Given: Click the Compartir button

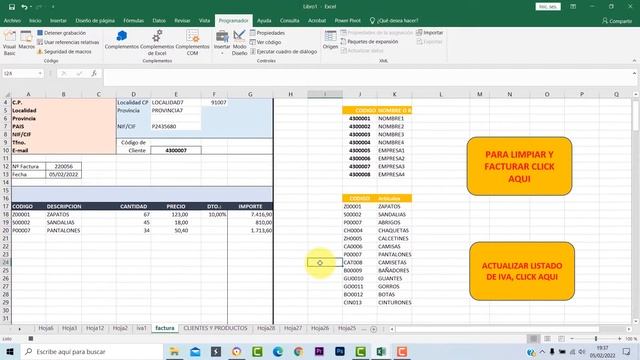Looking at the screenshot, I should 617,21.
